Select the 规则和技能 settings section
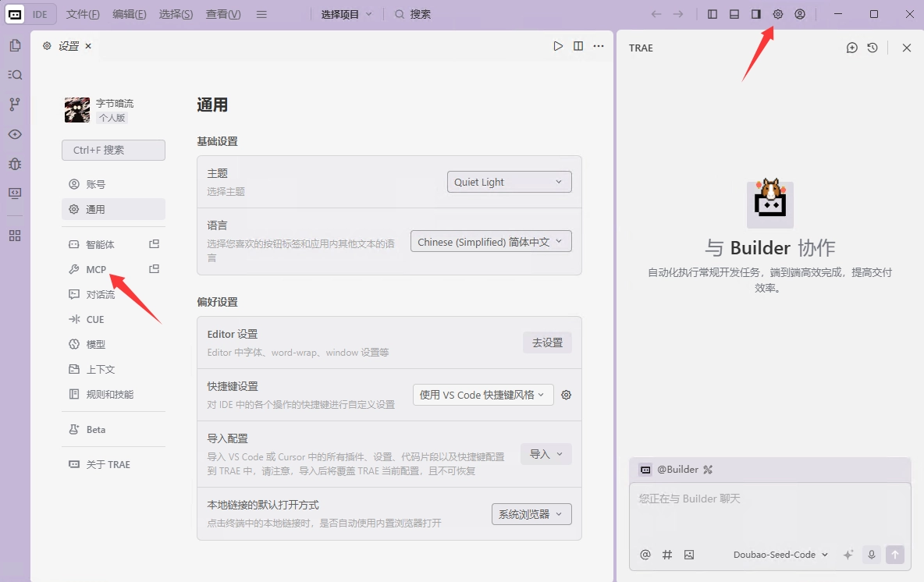924x582 pixels. pyautogui.click(x=113, y=394)
